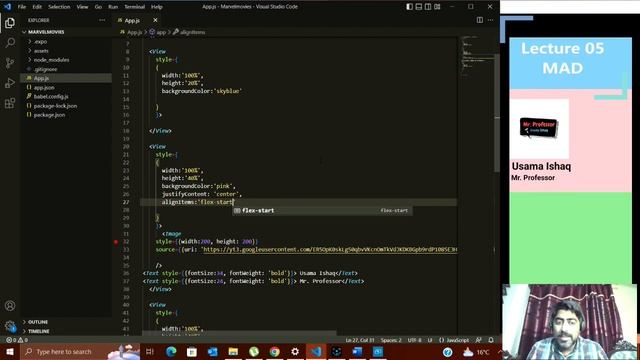Open the Accounts menu icon

10,306
